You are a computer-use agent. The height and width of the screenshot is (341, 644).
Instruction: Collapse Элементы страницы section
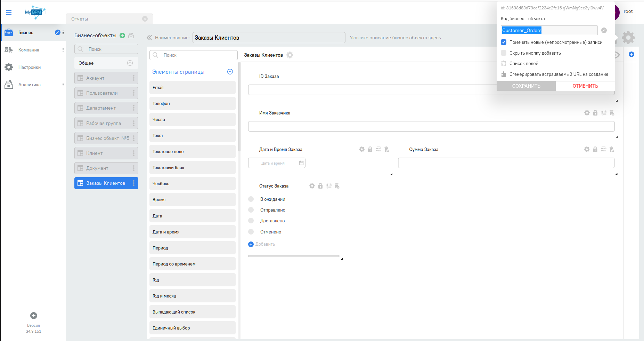(x=230, y=72)
